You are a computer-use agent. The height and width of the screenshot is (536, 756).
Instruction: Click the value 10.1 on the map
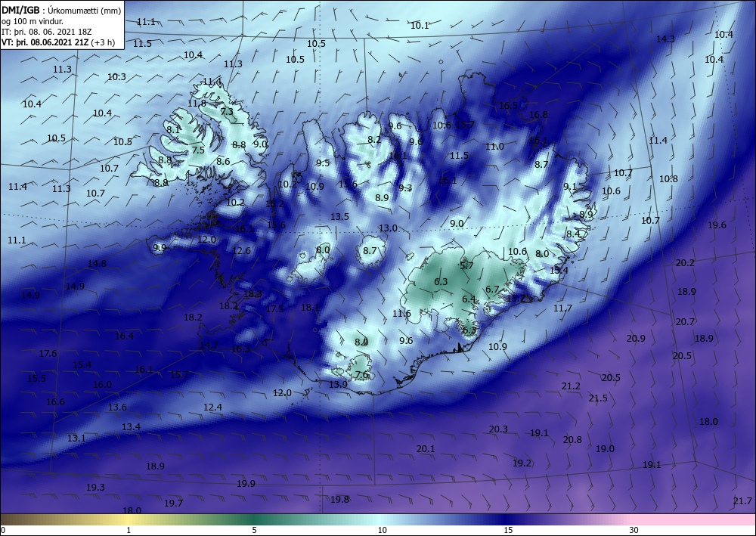tap(420, 26)
